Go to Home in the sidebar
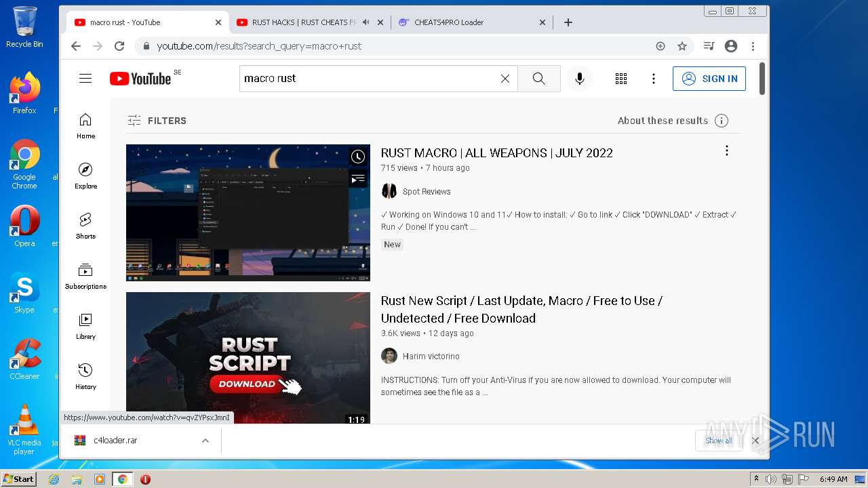Viewport: 868px width, 488px height. (85, 126)
